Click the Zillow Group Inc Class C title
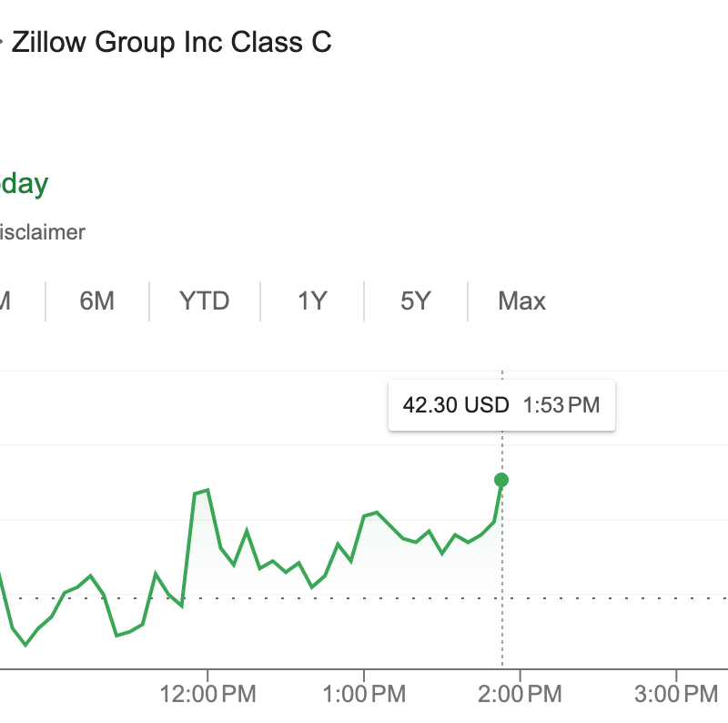 coord(171,43)
